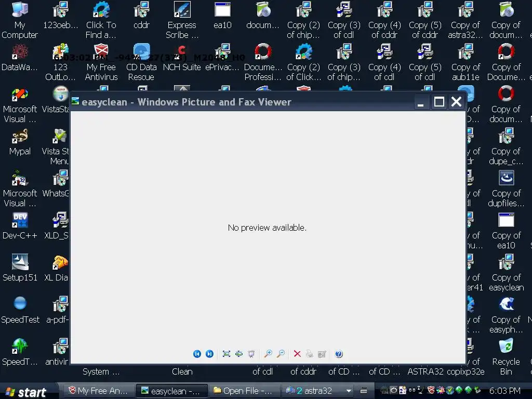Minimize the Picture and Fax Viewer window
The image size is (532, 399).
point(421,101)
